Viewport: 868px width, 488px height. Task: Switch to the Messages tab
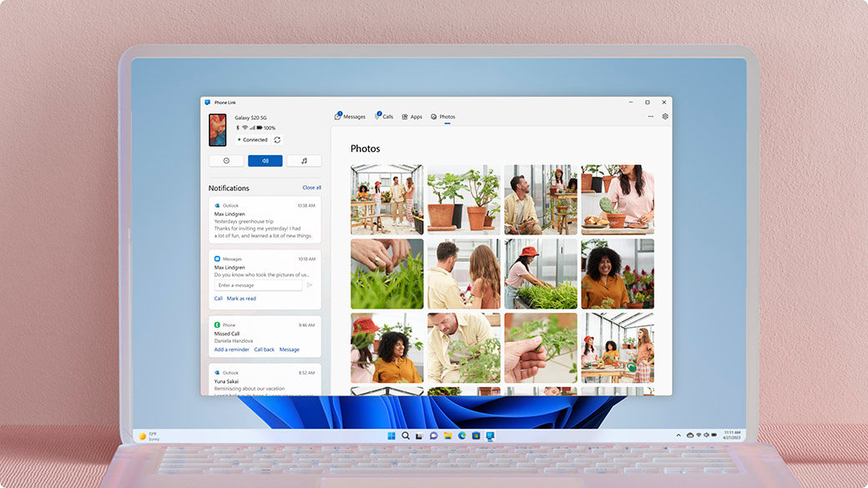[x=351, y=117]
